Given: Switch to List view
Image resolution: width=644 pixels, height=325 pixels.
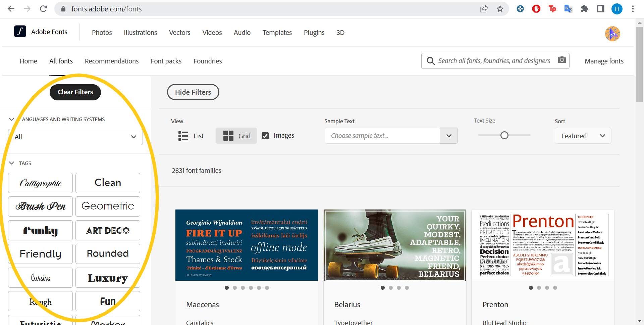Looking at the screenshot, I should [191, 136].
